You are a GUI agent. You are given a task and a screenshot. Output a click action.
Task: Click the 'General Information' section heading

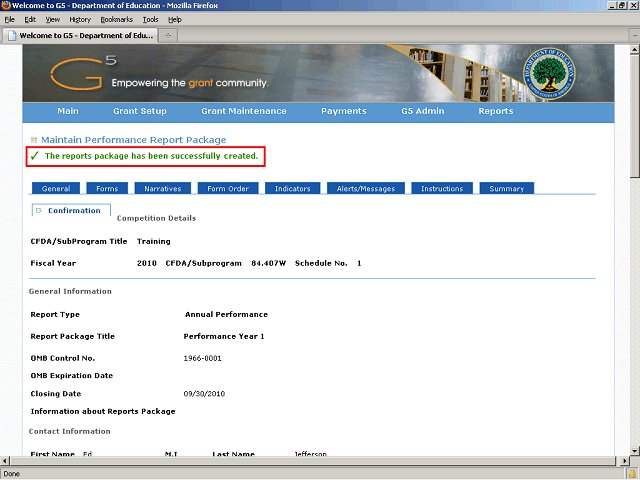coord(70,291)
